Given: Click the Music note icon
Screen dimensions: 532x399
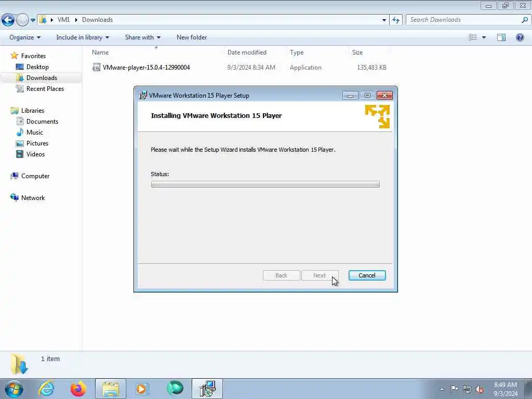Looking at the screenshot, I should click(x=20, y=132).
